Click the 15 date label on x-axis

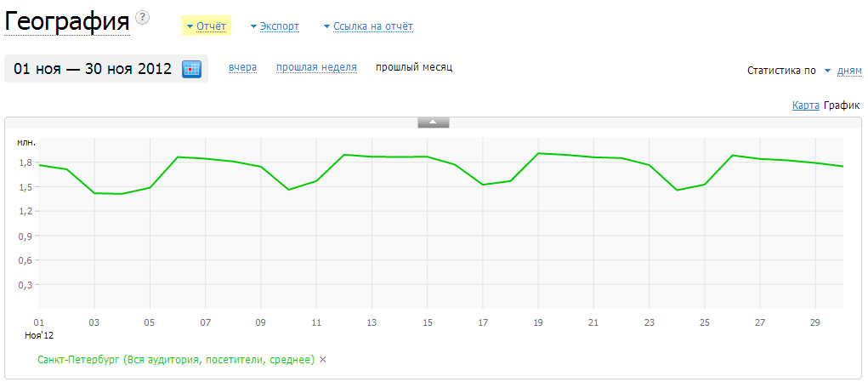[x=428, y=322]
